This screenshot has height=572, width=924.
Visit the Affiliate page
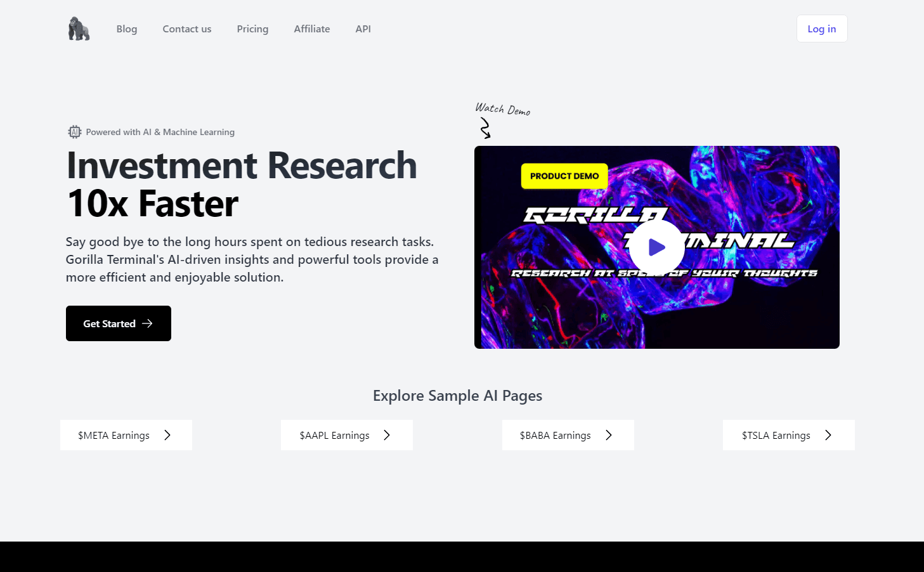312,29
